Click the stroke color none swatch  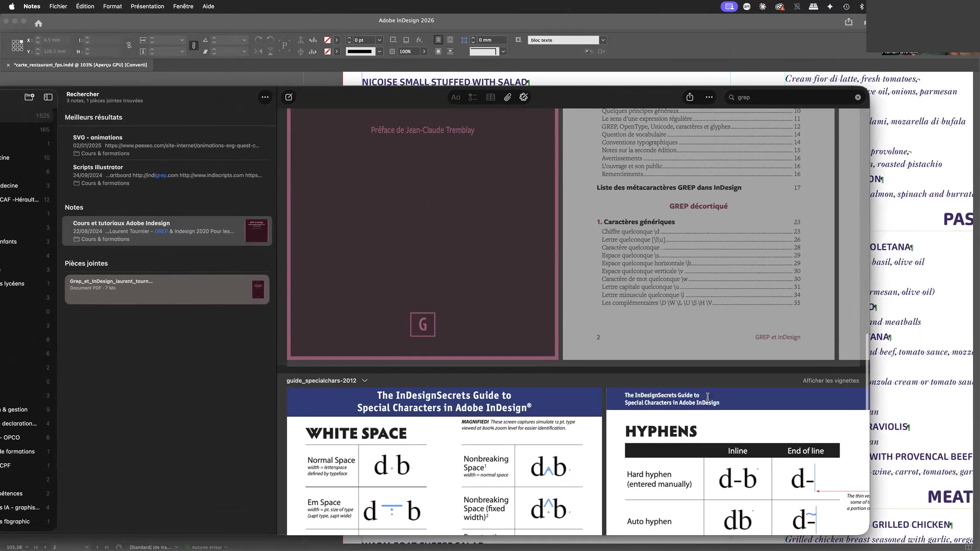coord(327,52)
